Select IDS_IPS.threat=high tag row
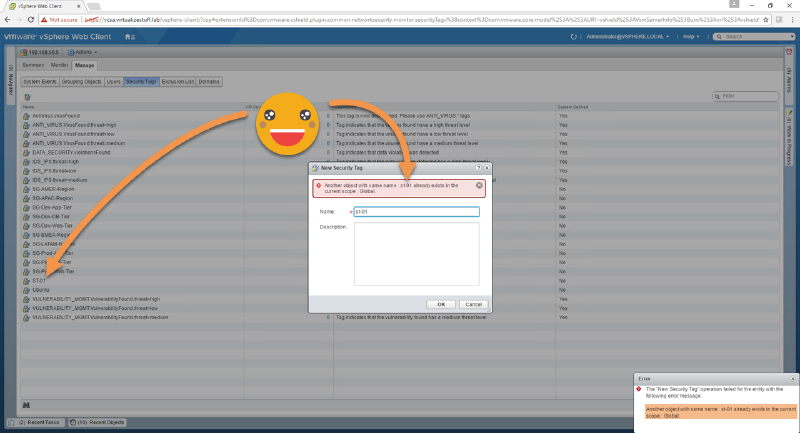 point(401,162)
